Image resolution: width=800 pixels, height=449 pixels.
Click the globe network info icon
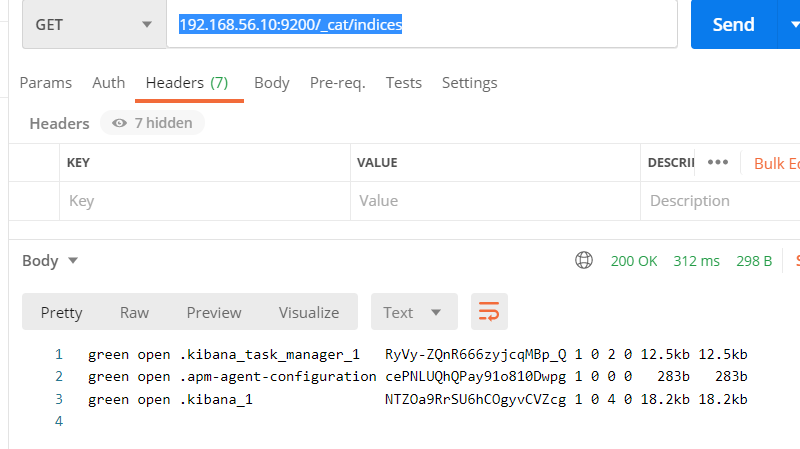click(x=584, y=260)
